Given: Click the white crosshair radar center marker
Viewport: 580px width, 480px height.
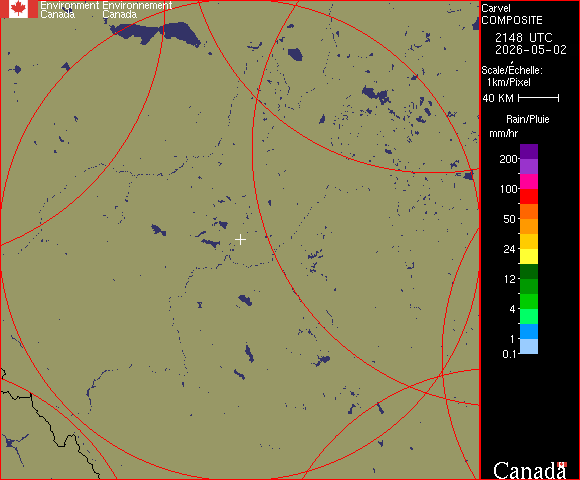Looking at the screenshot, I should [x=240, y=240].
